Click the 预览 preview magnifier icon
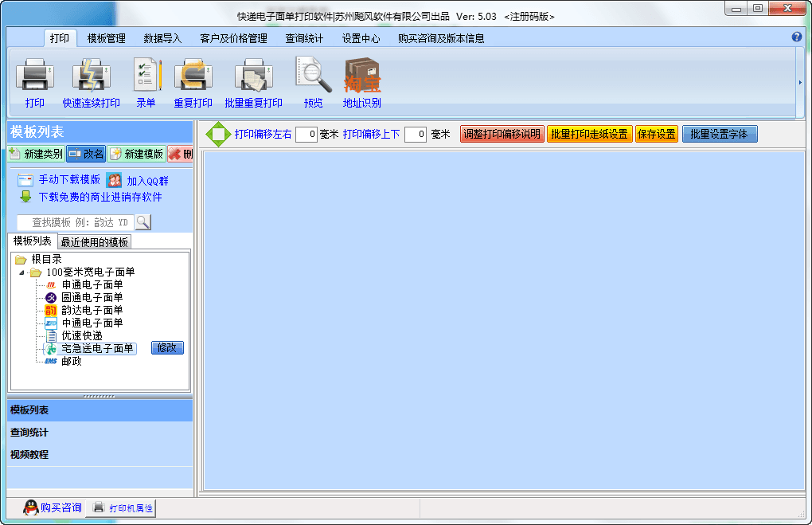The width and height of the screenshot is (812, 525). coord(312,80)
